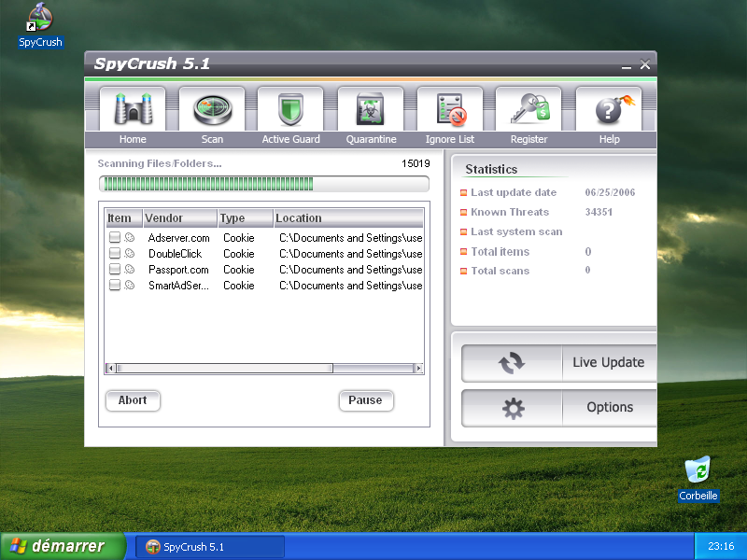747x560 pixels.
Task: Click the Adserver.com location path
Action: (x=351, y=238)
